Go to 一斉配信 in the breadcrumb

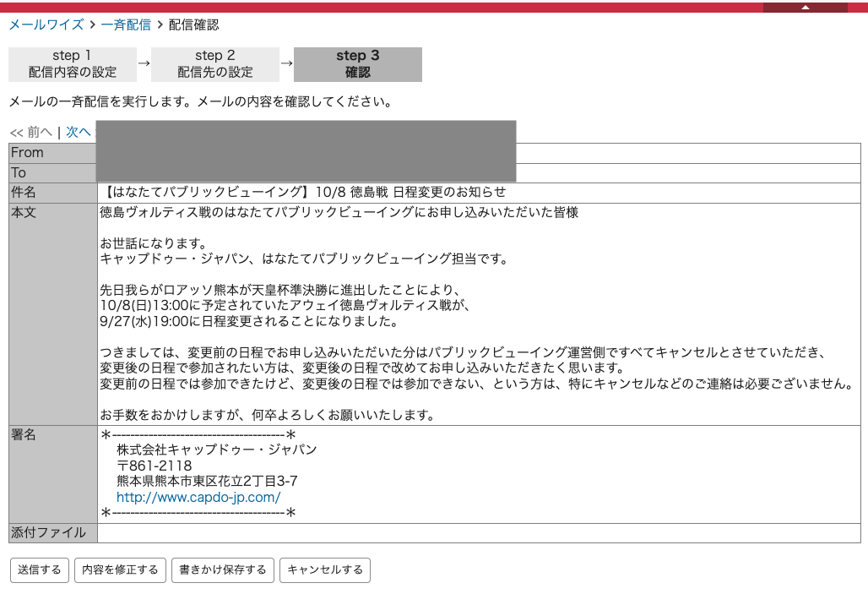click(126, 25)
